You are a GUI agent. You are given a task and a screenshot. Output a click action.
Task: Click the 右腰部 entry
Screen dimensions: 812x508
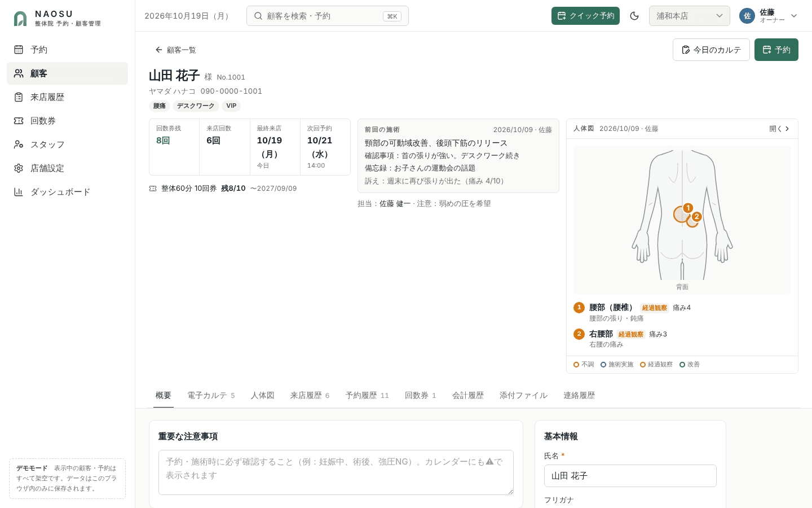click(682, 339)
